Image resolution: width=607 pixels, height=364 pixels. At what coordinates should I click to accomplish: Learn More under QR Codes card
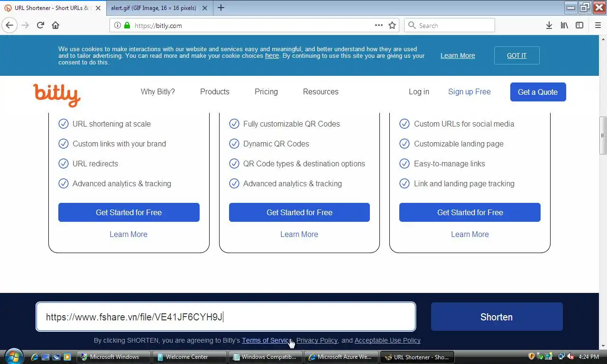coord(299,234)
